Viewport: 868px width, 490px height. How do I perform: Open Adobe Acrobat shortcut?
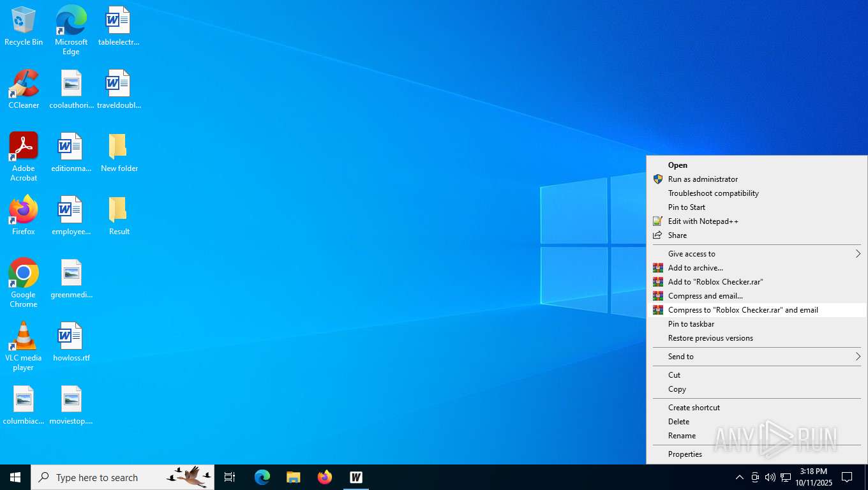(x=24, y=157)
